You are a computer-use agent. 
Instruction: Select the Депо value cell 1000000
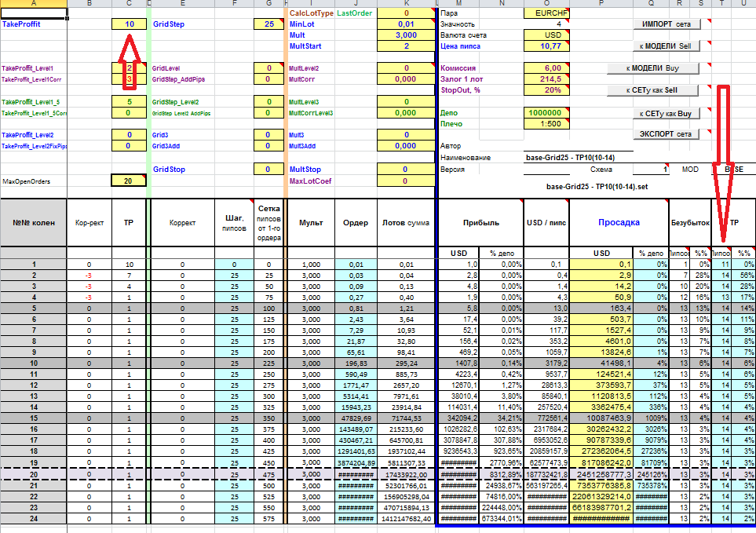(x=546, y=113)
